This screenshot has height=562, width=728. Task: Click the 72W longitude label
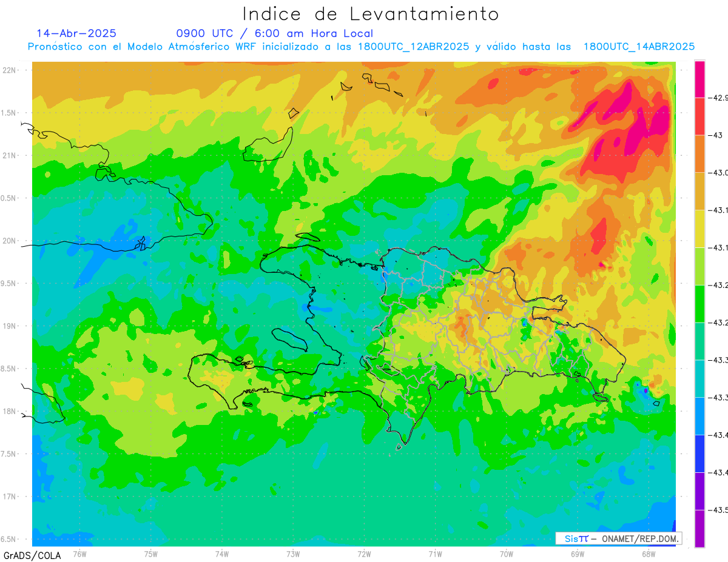pos(364,554)
